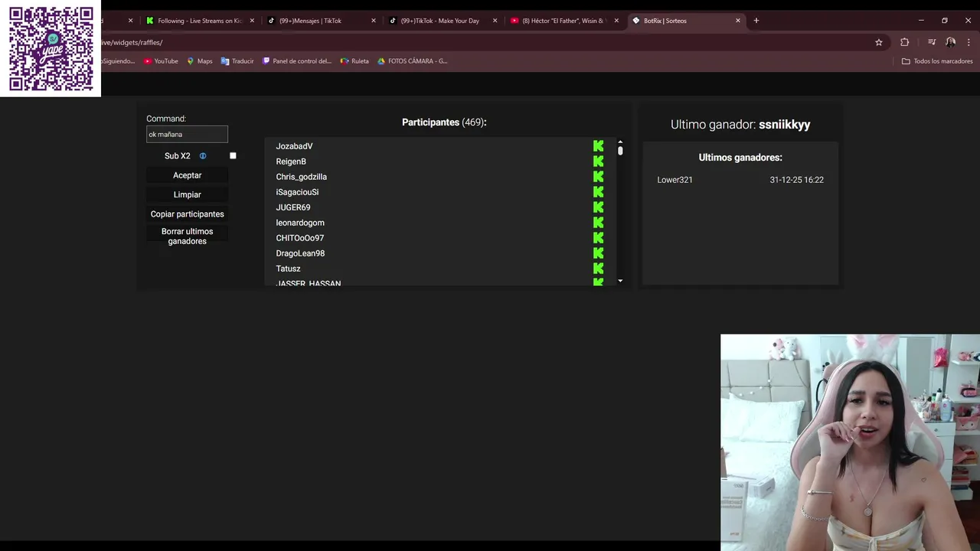Screen dimensions: 980x551
Task: Select participant leonardogom
Action: [300, 223]
